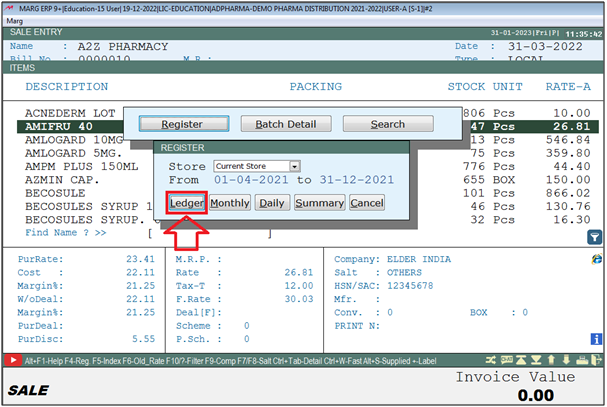
Task: Click the Ledger button
Action: click(187, 203)
